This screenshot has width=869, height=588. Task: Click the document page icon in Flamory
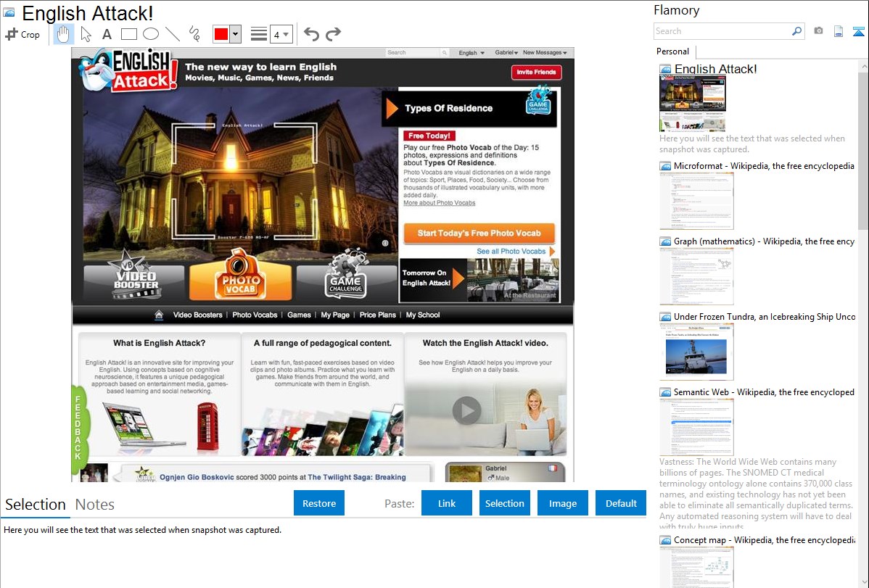coord(839,31)
